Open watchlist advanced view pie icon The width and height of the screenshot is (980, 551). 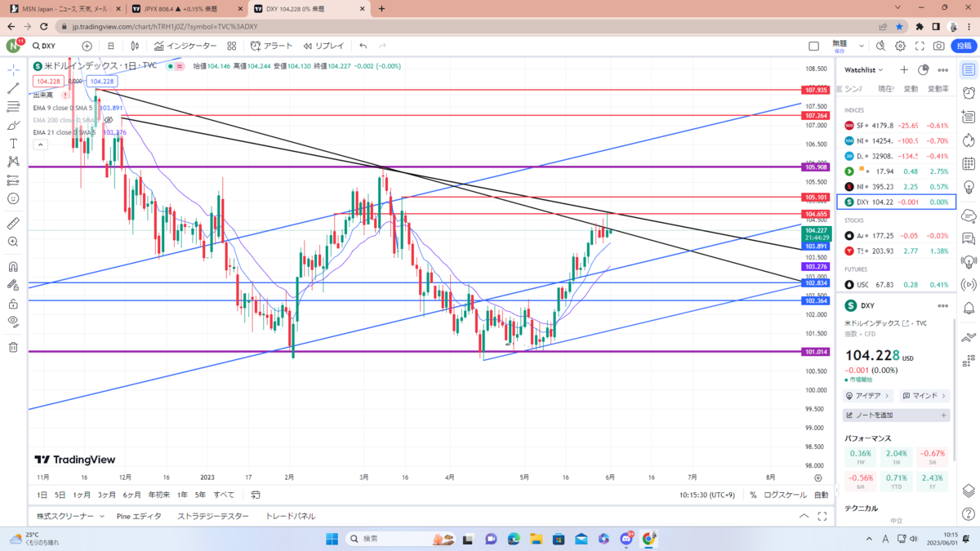click(924, 70)
